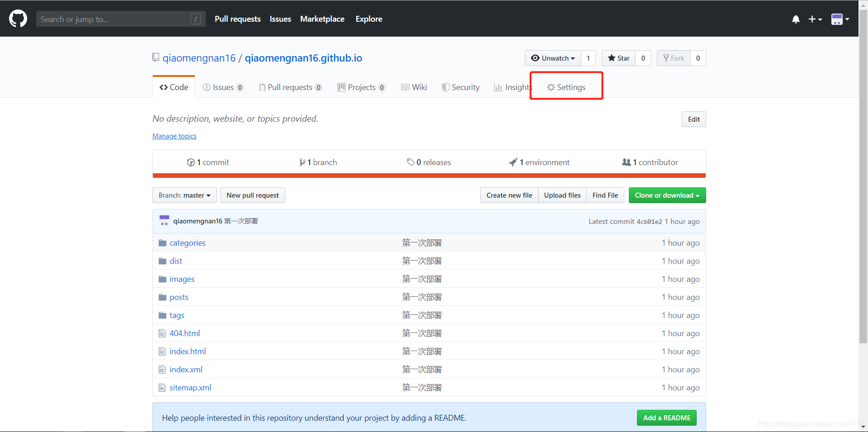Click Add a README button
Viewport: 868px width, 432px height.
pyautogui.click(x=667, y=418)
